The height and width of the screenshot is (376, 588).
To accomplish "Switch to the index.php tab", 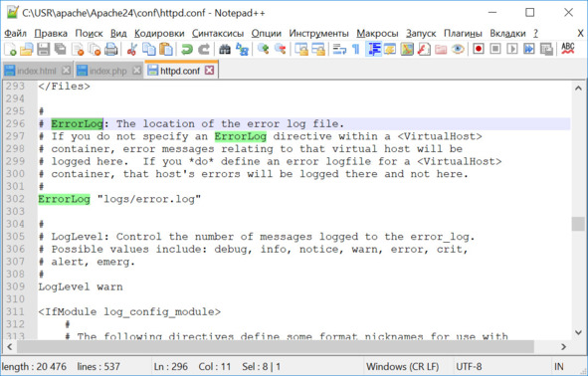I will point(108,71).
